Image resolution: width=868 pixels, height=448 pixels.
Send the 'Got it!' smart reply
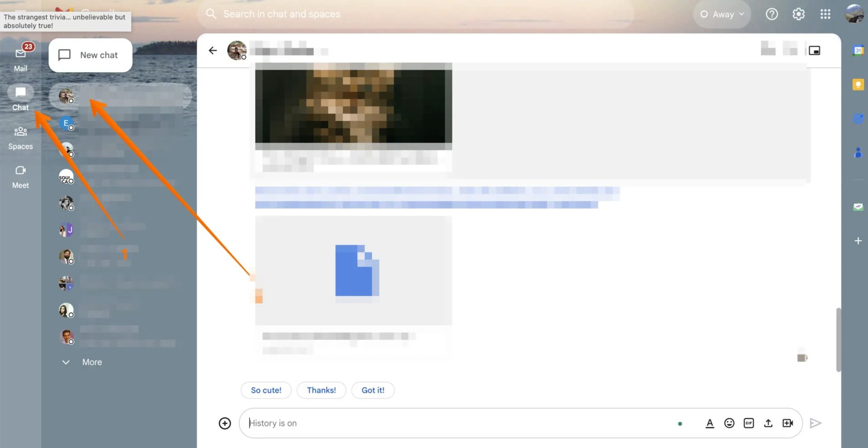373,390
